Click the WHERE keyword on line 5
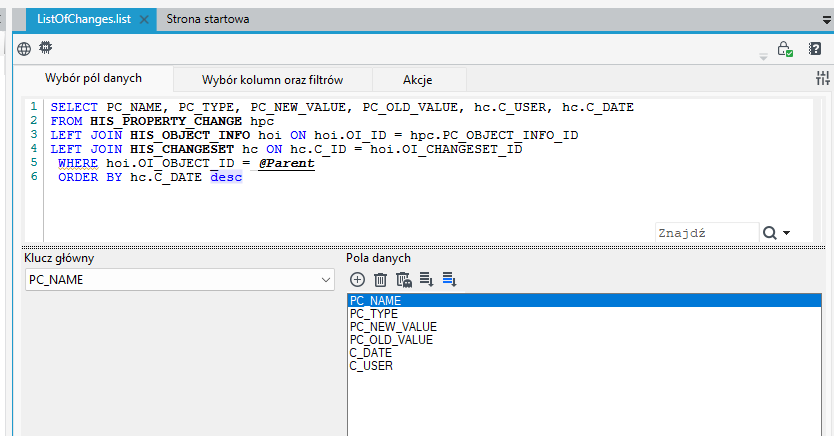This screenshot has width=834, height=436. [x=78, y=163]
